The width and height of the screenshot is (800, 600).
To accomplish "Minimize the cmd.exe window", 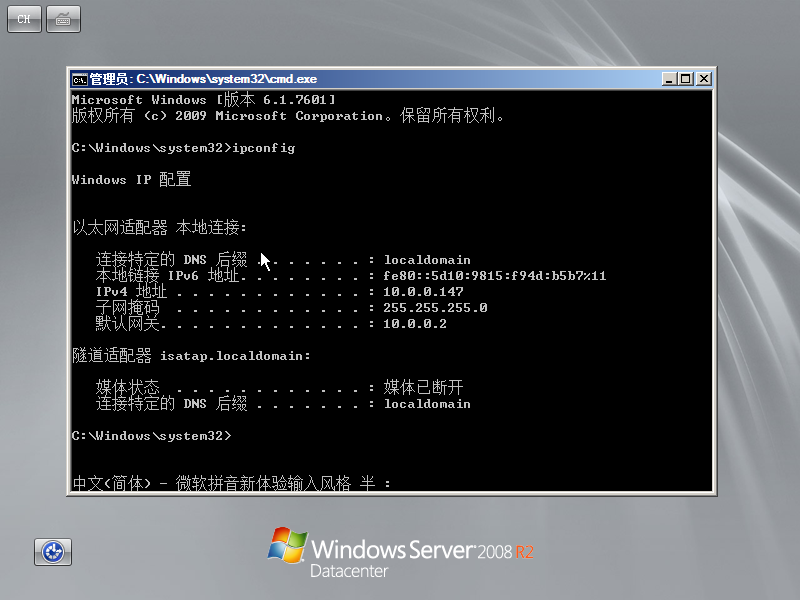I will coord(669,79).
